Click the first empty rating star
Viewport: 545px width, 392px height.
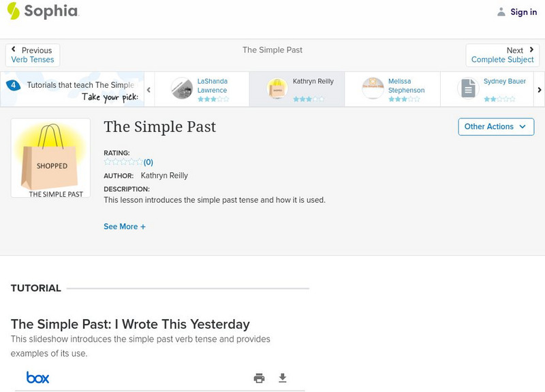[x=106, y=162]
